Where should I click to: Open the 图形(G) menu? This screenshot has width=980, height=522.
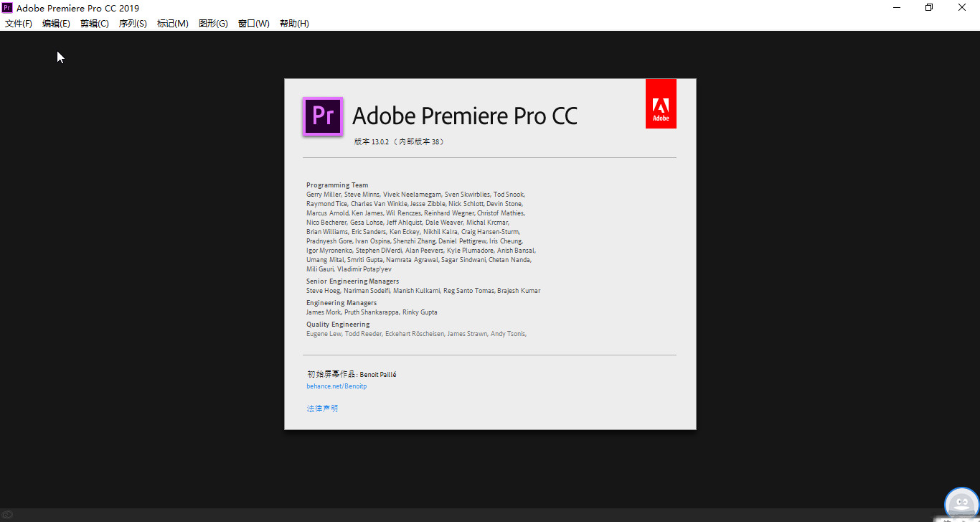click(x=213, y=24)
